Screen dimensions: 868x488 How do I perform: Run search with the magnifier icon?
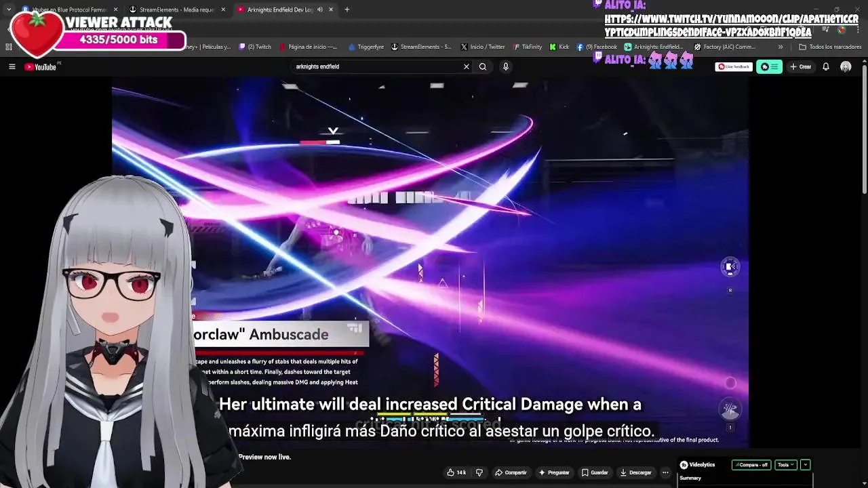click(483, 66)
